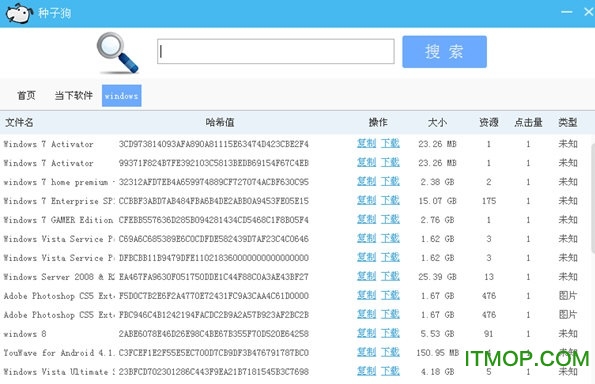This screenshot has width=595, height=384.
Task: Click the 图片 type in first Photoshop row
Action: 568,296
